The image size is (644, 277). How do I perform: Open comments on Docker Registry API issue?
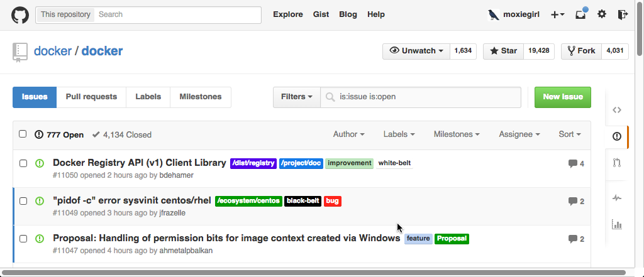pyautogui.click(x=576, y=164)
